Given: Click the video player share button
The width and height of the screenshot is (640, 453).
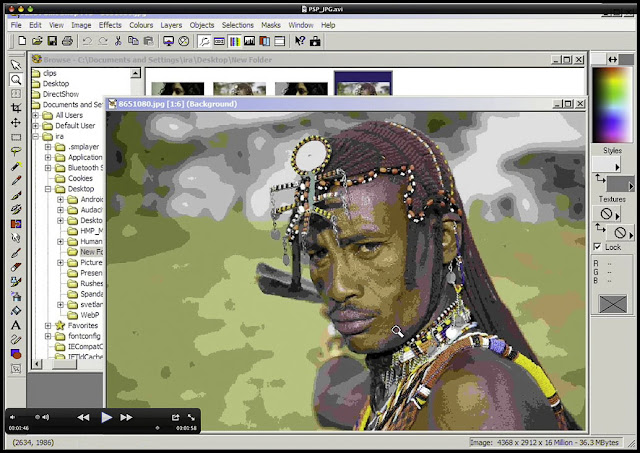Looking at the screenshot, I should (176, 417).
